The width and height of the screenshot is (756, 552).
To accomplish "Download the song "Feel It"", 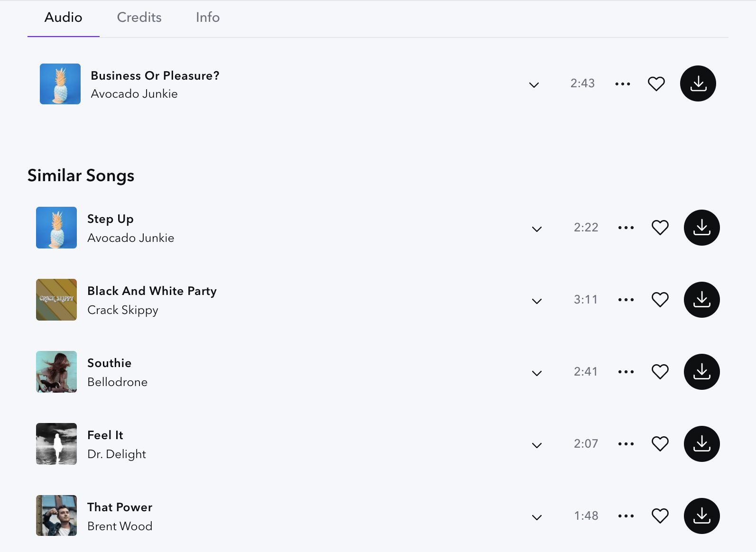I will (x=701, y=443).
